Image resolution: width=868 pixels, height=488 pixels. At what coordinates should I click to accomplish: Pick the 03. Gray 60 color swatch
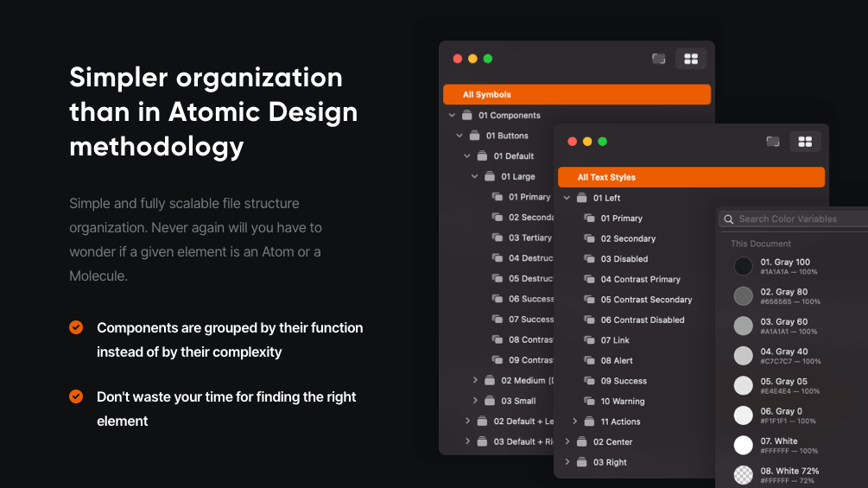click(x=744, y=326)
